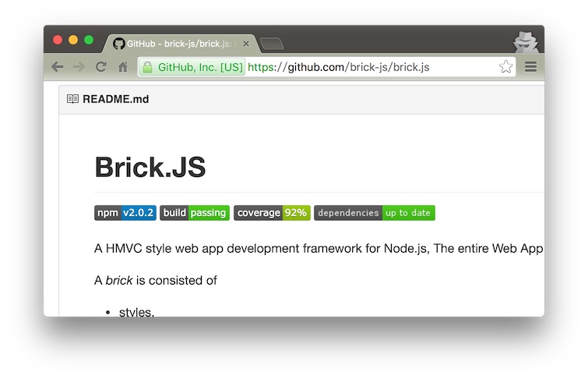Bookmark the page with the star icon
Viewport: 588px width, 379px height.
coord(506,67)
